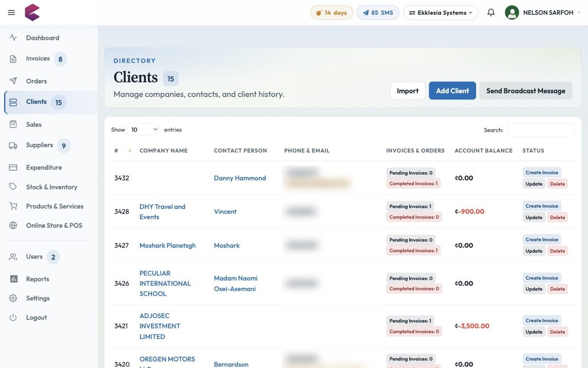Toggle the hamburger menu icon

pyautogui.click(x=11, y=13)
